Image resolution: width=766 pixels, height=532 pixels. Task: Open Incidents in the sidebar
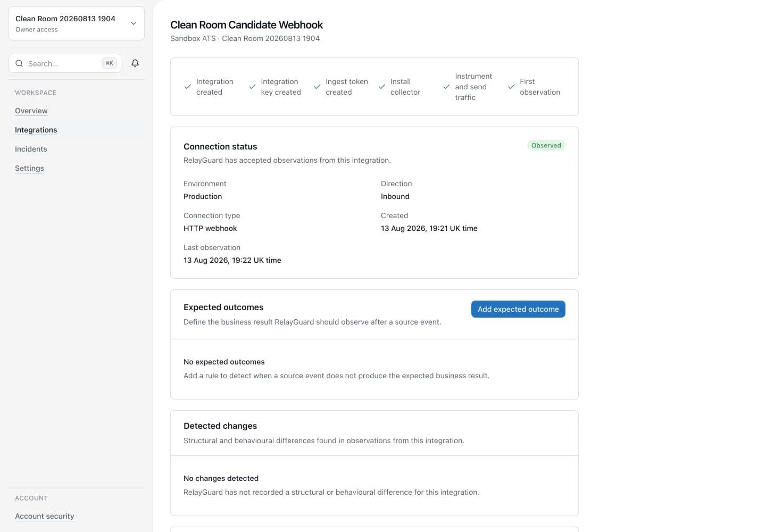pyautogui.click(x=31, y=149)
